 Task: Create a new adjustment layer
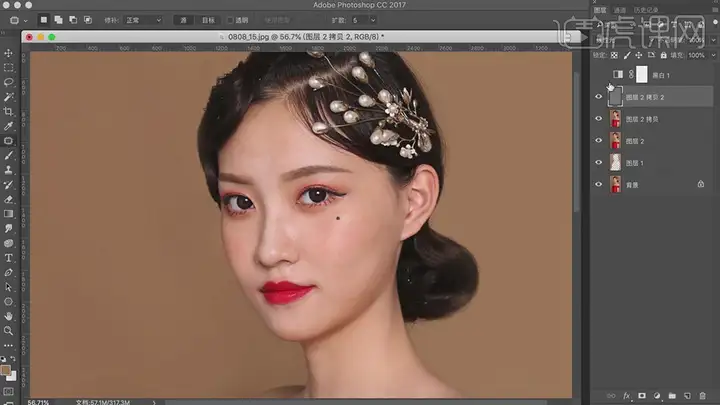click(x=657, y=396)
